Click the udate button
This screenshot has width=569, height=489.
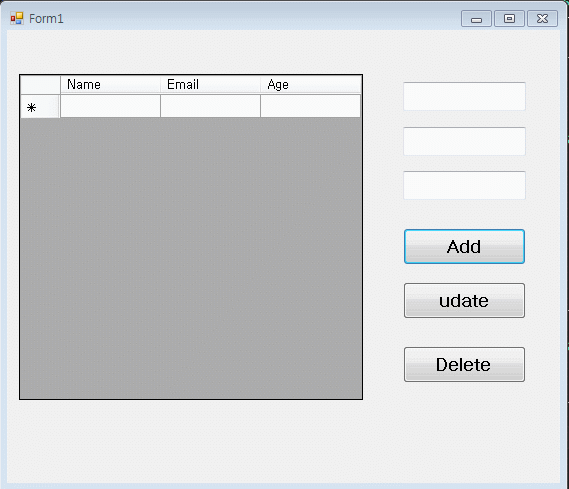tap(464, 301)
